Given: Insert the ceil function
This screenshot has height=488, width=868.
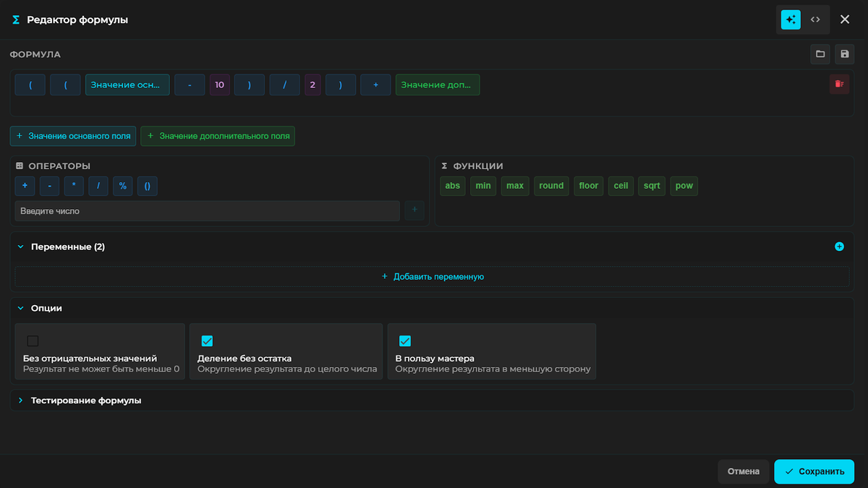Looking at the screenshot, I should pyautogui.click(x=621, y=186).
